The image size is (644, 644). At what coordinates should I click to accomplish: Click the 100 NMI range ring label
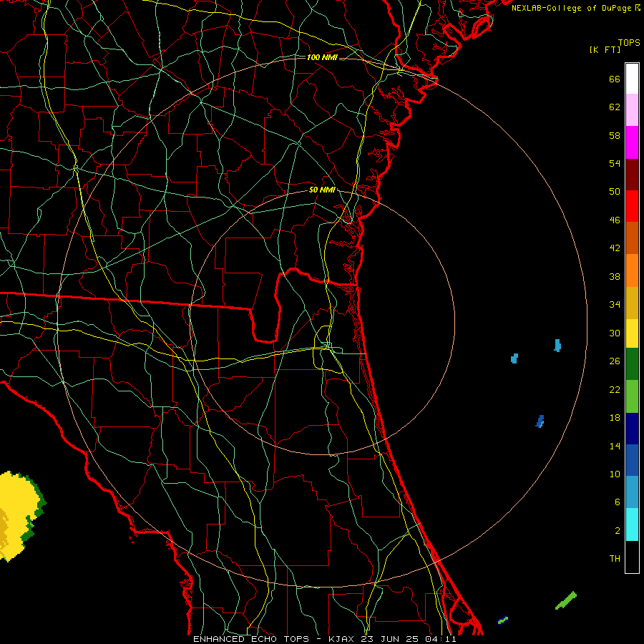(x=322, y=57)
